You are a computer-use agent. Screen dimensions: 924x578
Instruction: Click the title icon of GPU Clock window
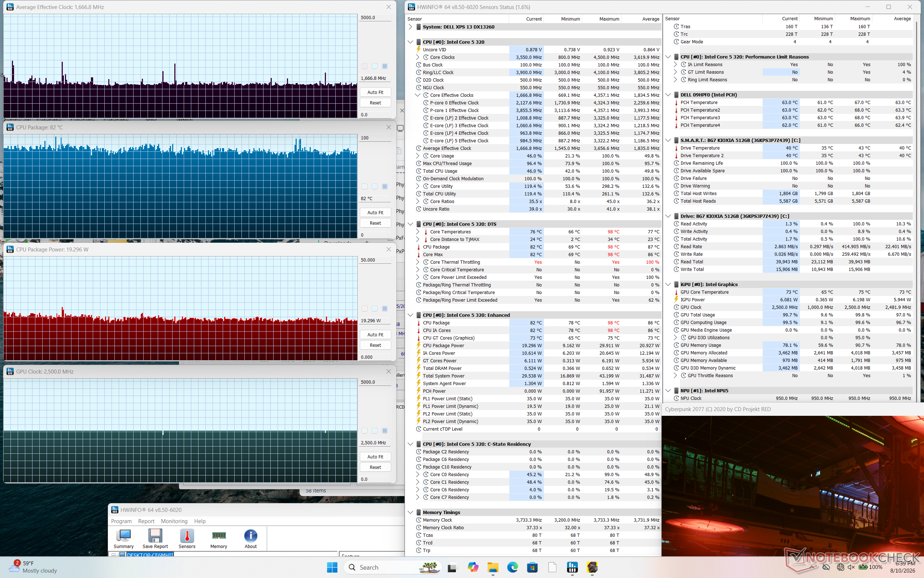[10, 372]
